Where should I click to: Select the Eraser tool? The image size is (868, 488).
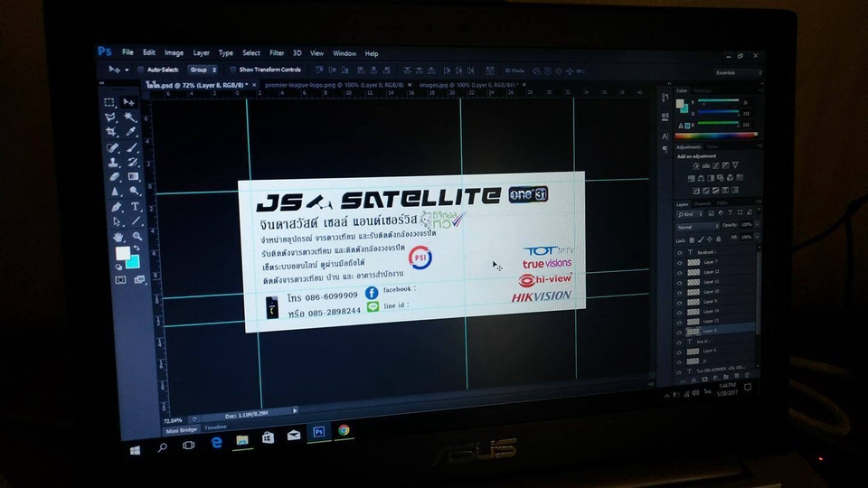tap(114, 177)
